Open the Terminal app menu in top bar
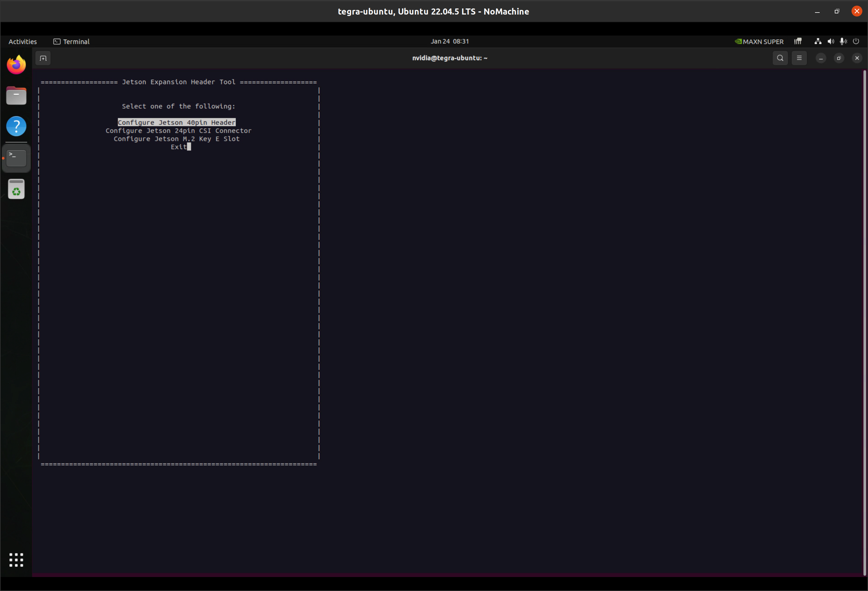The height and width of the screenshot is (591, 868). click(x=71, y=41)
